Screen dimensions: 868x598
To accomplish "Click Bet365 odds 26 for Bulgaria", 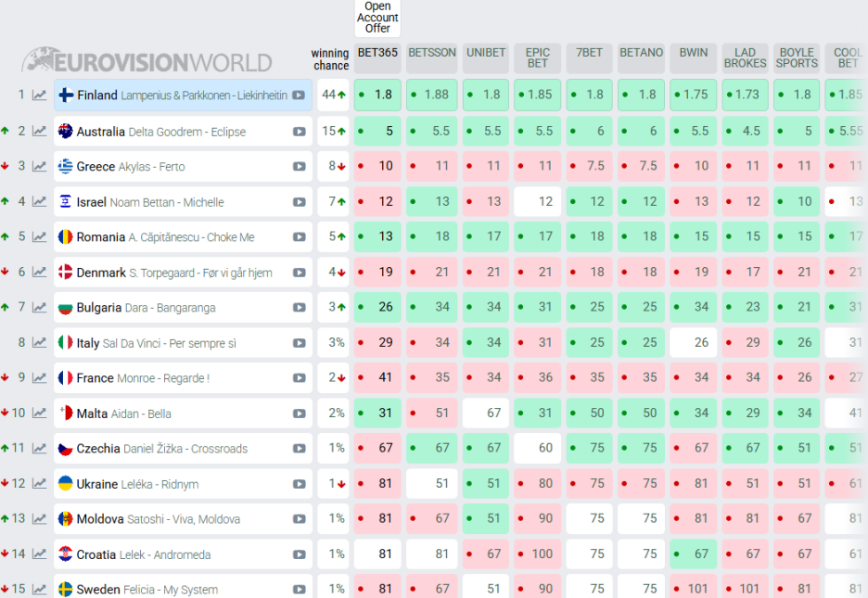I will point(377,307).
